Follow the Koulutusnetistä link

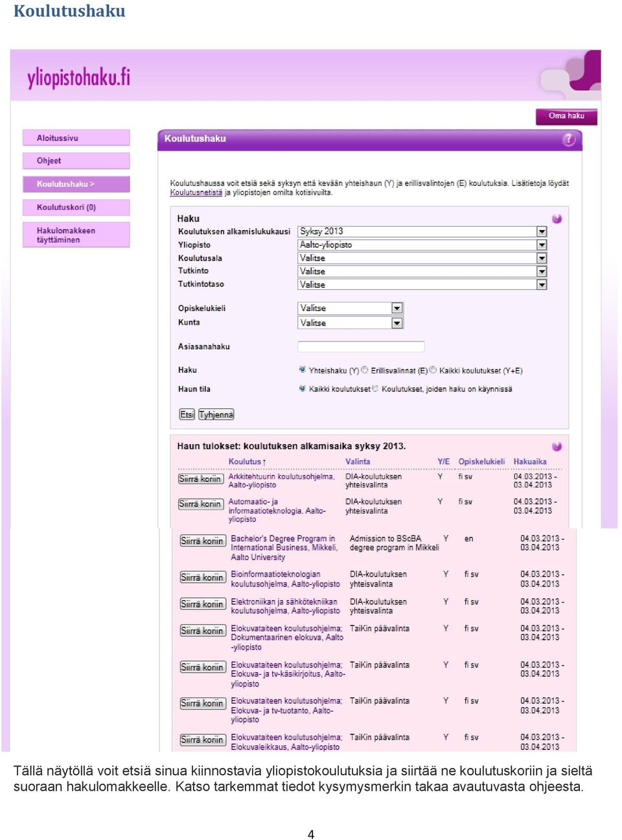point(196,192)
